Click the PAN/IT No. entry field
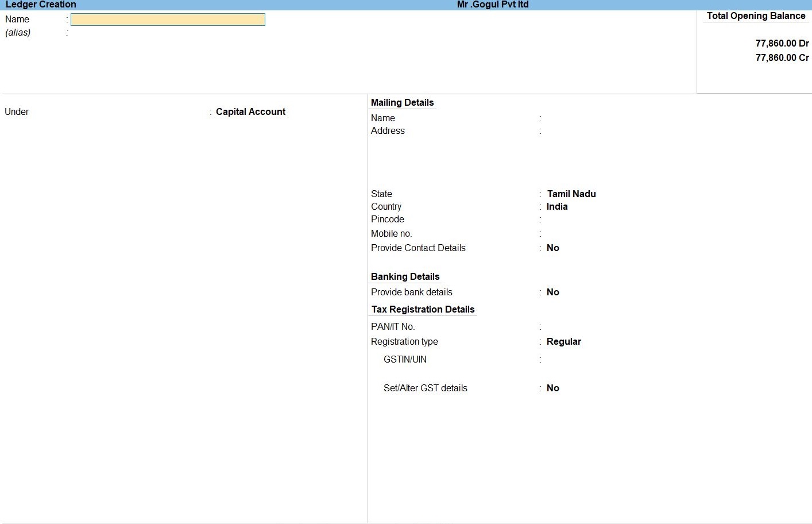 pos(603,327)
